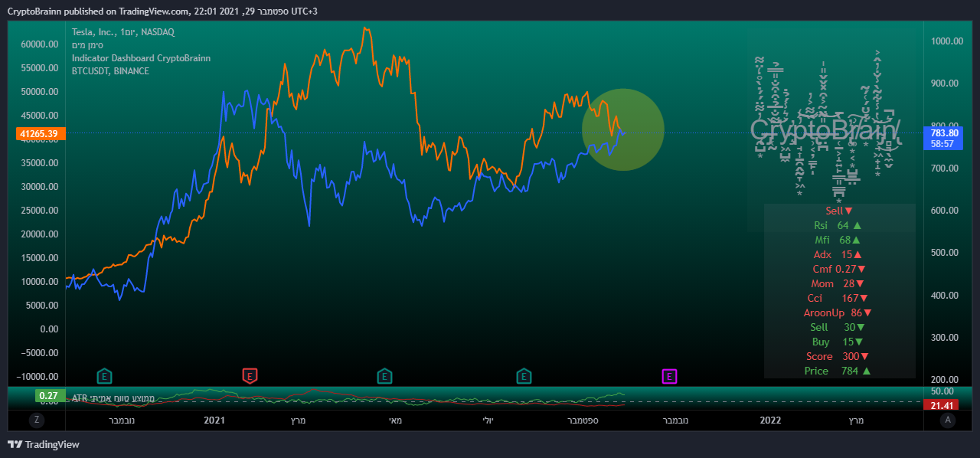Image resolution: width=980 pixels, height=458 pixels.
Task: Open the TradingView logo link
Action: [x=44, y=444]
